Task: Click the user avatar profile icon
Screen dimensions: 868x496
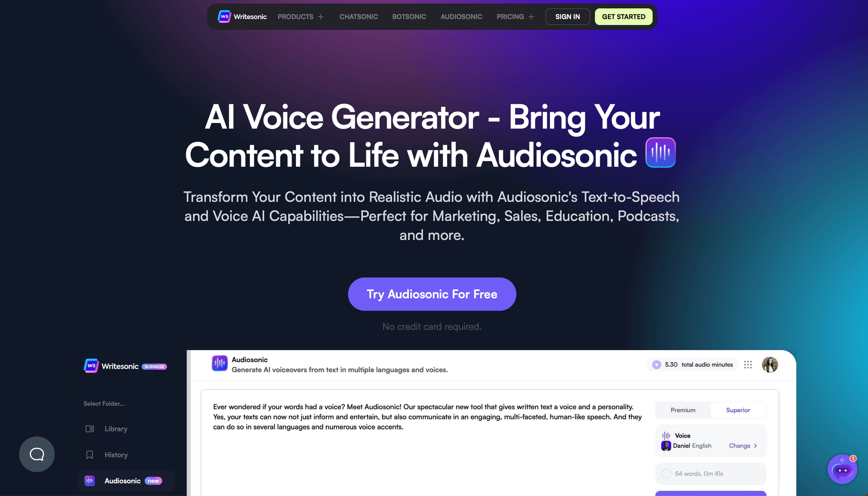Action: pyautogui.click(x=769, y=365)
